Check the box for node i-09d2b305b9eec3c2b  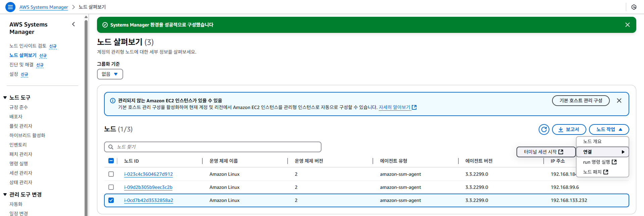coord(111,187)
